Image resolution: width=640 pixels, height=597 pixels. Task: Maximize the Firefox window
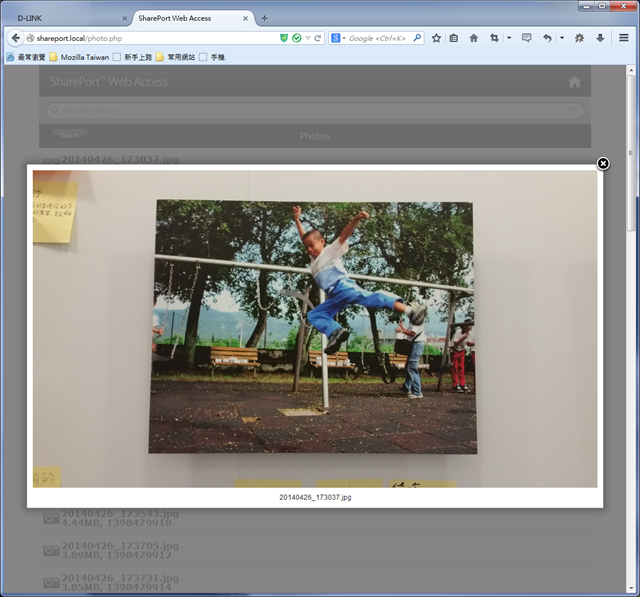(602, 6)
